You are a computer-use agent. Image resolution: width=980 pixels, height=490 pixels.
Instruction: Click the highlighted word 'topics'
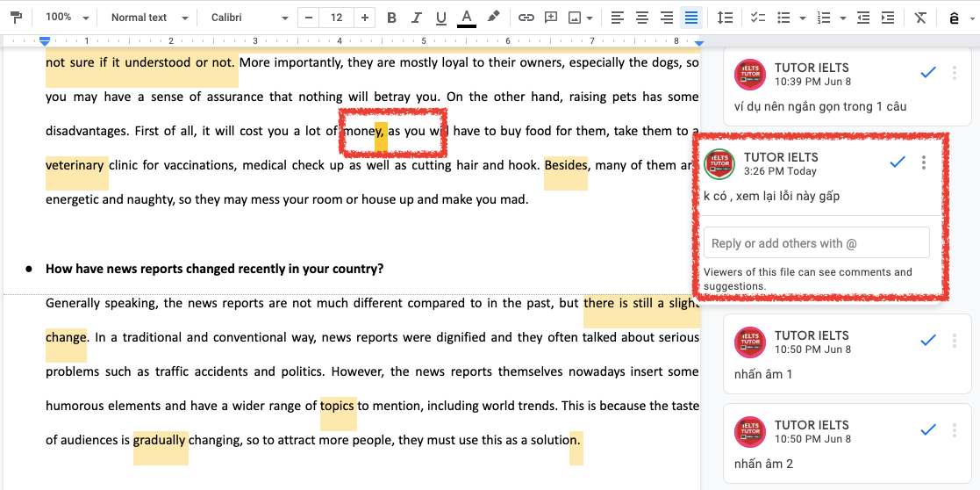coord(338,407)
